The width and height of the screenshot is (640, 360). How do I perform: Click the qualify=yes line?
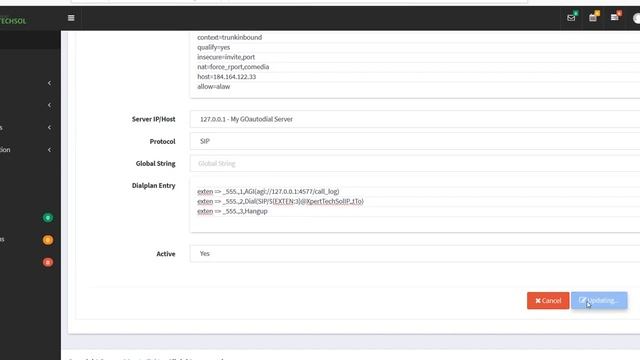point(213,47)
